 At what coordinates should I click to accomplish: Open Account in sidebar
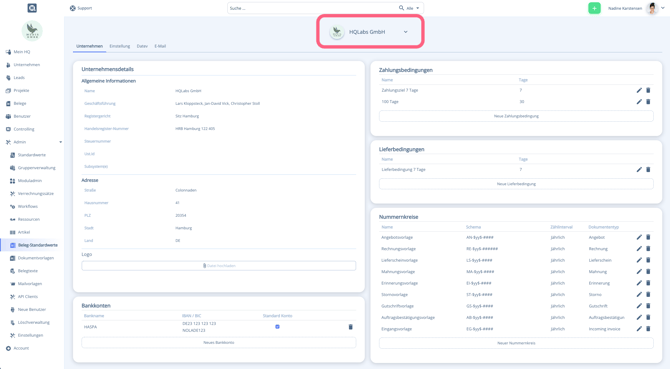(21, 348)
